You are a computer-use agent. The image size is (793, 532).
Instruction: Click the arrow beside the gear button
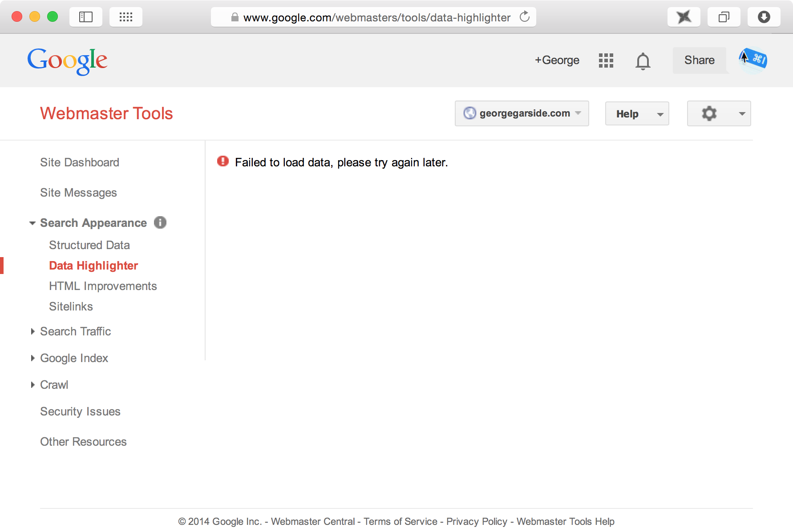pyautogui.click(x=742, y=114)
